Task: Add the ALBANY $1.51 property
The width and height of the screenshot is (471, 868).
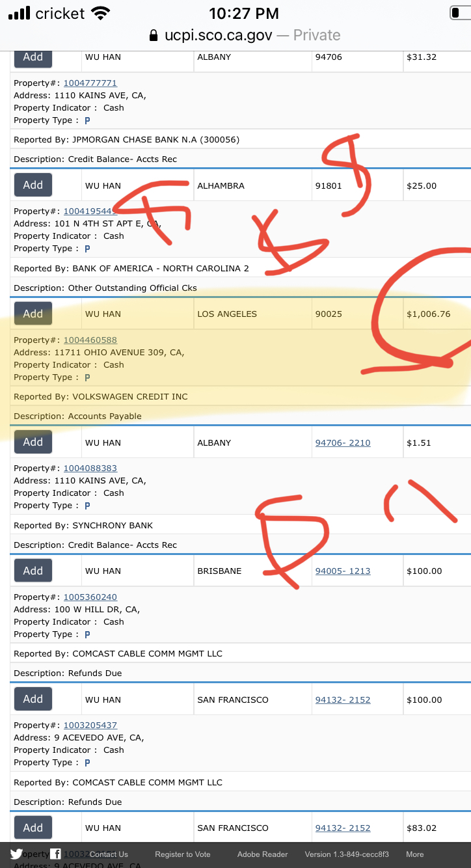Action: (33, 442)
